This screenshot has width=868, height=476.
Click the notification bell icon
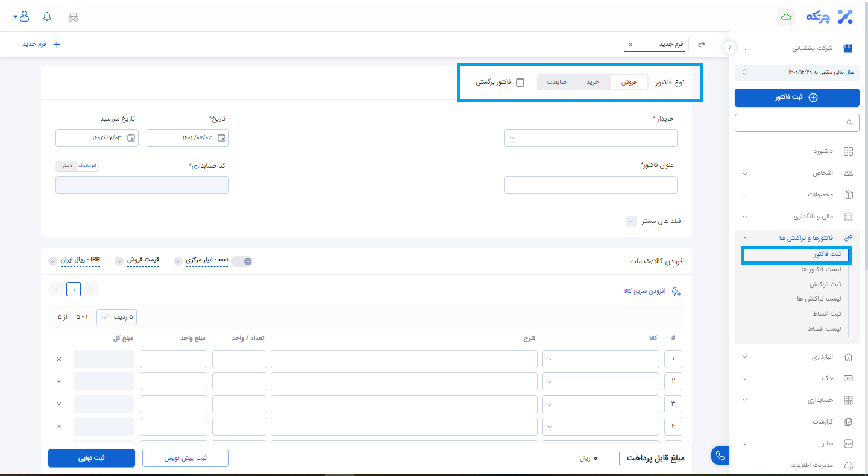(47, 17)
